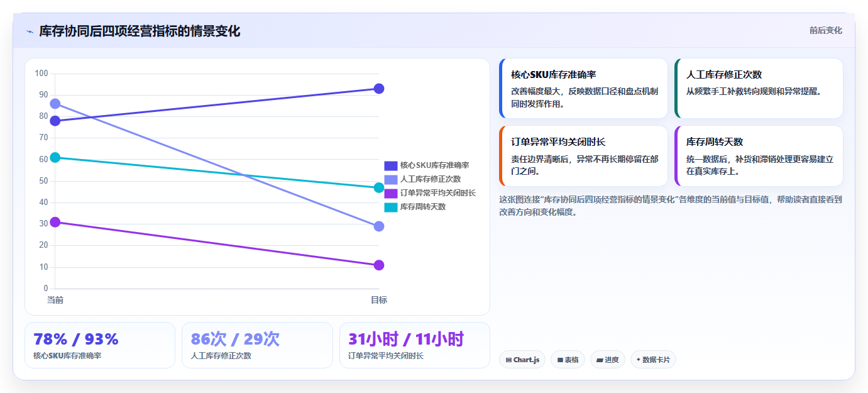
Task: Select the 核心SKU库存准确率 target point at 93
Action: tap(379, 89)
